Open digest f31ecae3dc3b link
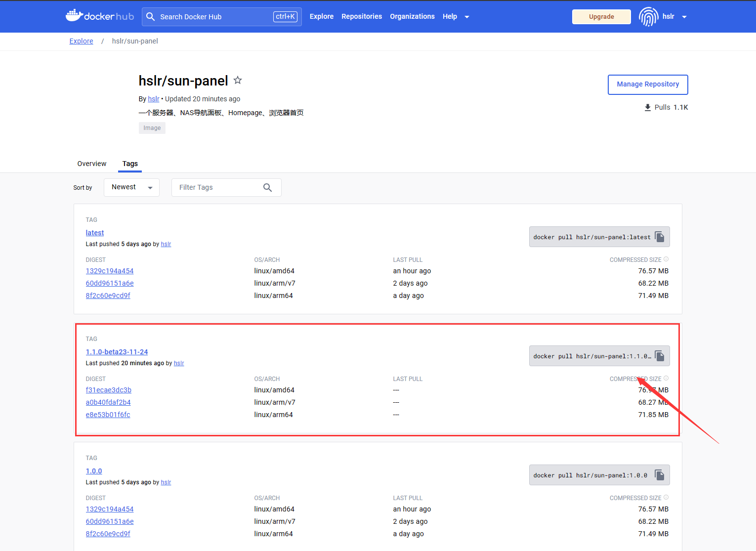Image resolution: width=756 pixels, height=551 pixels. 108,390
